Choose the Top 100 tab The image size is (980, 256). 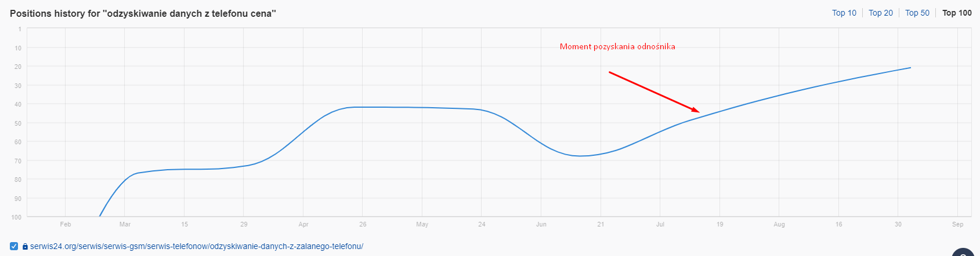[957, 13]
